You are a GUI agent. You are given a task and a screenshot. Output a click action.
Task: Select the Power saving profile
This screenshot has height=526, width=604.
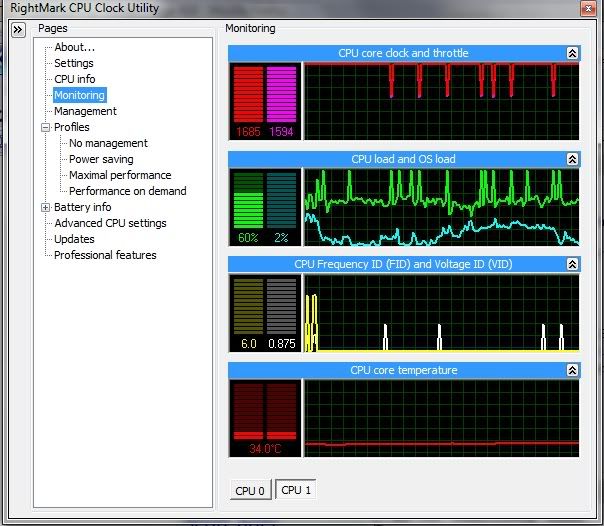pos(101,159)
